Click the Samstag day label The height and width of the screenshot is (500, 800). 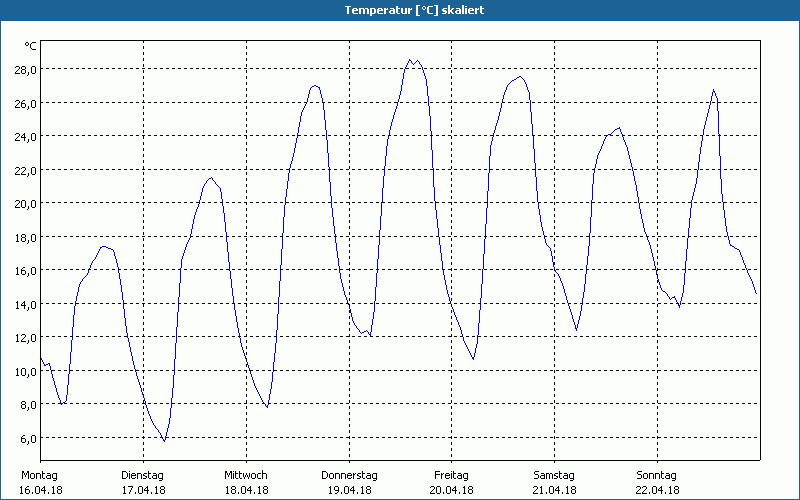554,476
